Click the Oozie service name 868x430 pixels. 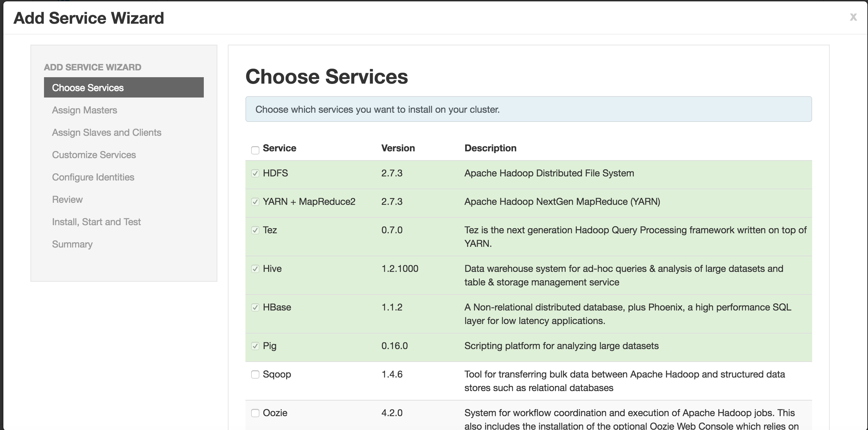(275, 413)
